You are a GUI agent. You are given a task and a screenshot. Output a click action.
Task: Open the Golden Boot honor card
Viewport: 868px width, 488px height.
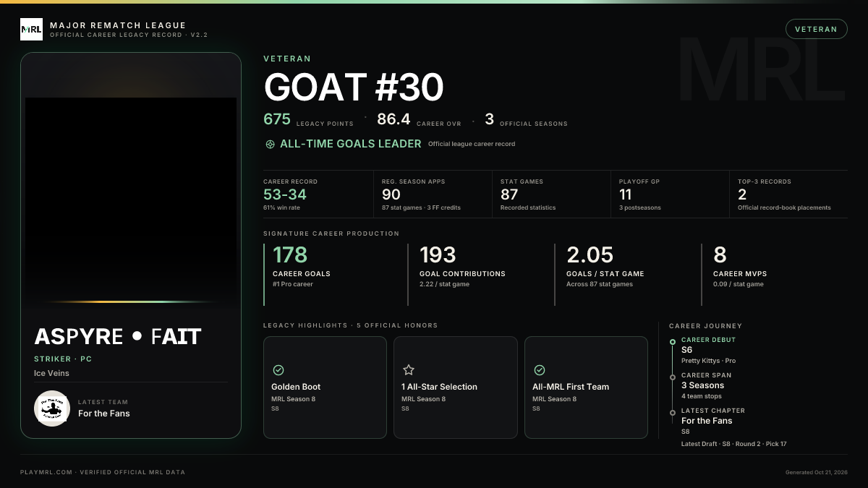[325, 388]
